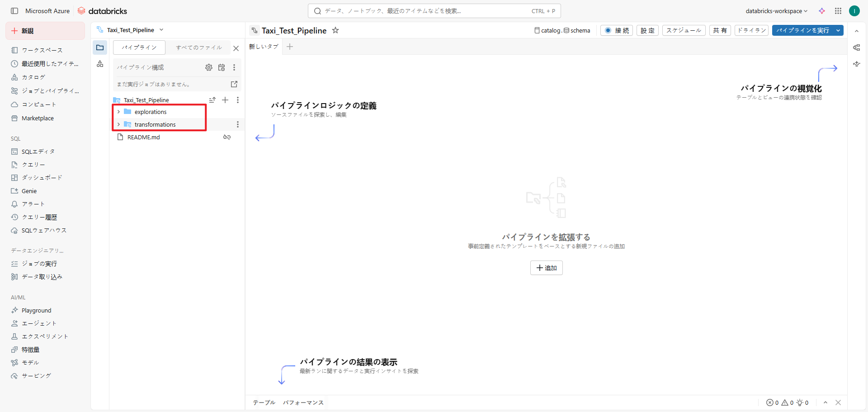Image resolution: width=868 pixels, height=412 pixels.
Task: Toggle the left navigation sidebar
Action: click(x=14, y=11)
